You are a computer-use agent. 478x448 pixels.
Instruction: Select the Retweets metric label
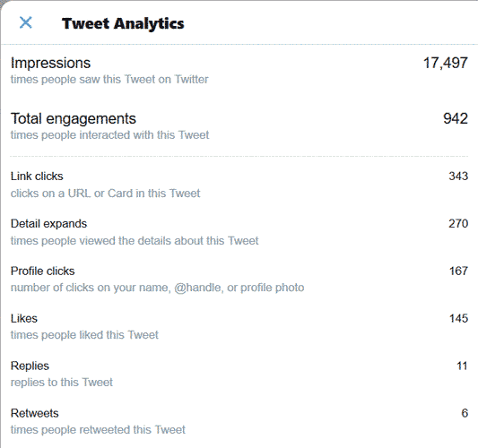(x=35, y=413)
